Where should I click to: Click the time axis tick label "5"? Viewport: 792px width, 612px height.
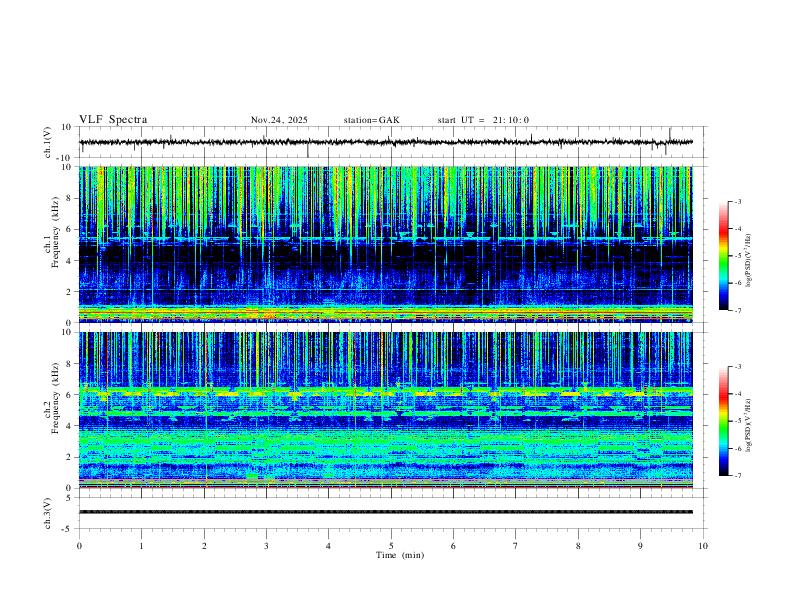click(391, 546)
